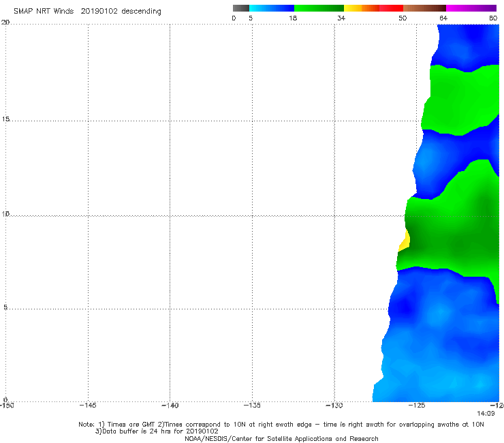
Task: Click the brown segment of the color bar
Action: 424,8
